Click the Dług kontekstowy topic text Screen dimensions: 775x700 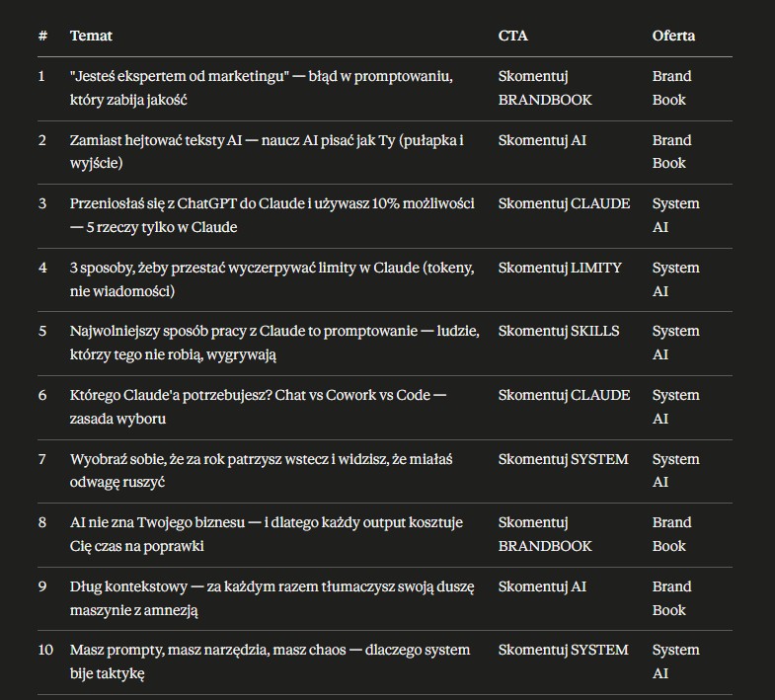(x=271, y=598)
